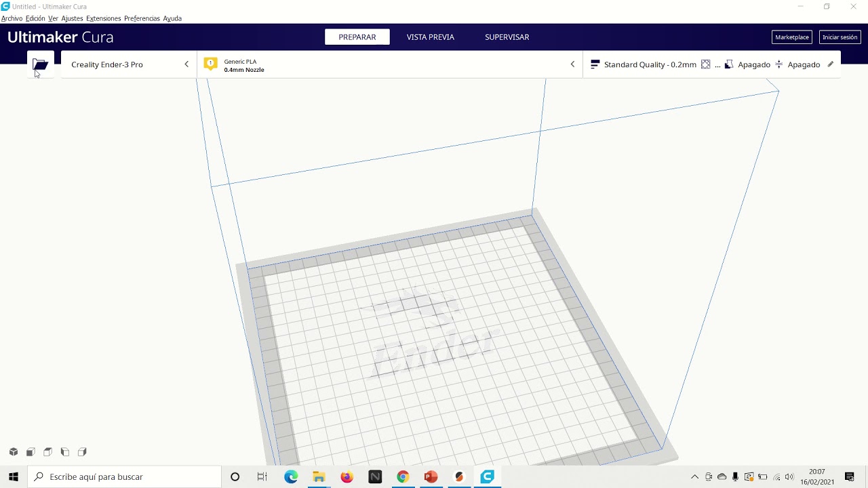The height and width of the screenshot is (488, 868).
Task: Switch to the SUPERVISAR stage
Action: pyautogui.click(x=507, y=37)
